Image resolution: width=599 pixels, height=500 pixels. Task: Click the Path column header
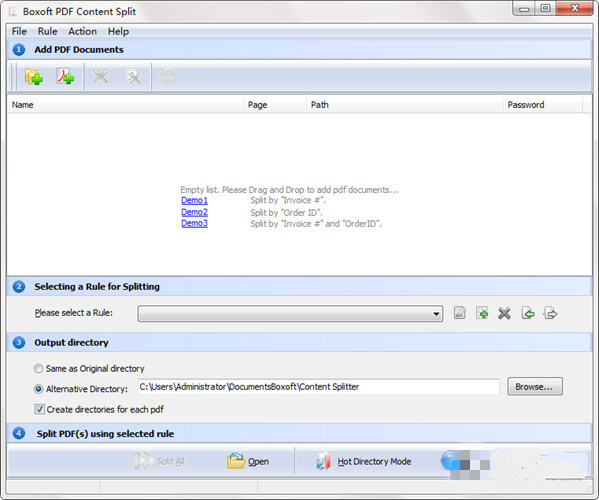pyautogui.click(x=405, y=105)
